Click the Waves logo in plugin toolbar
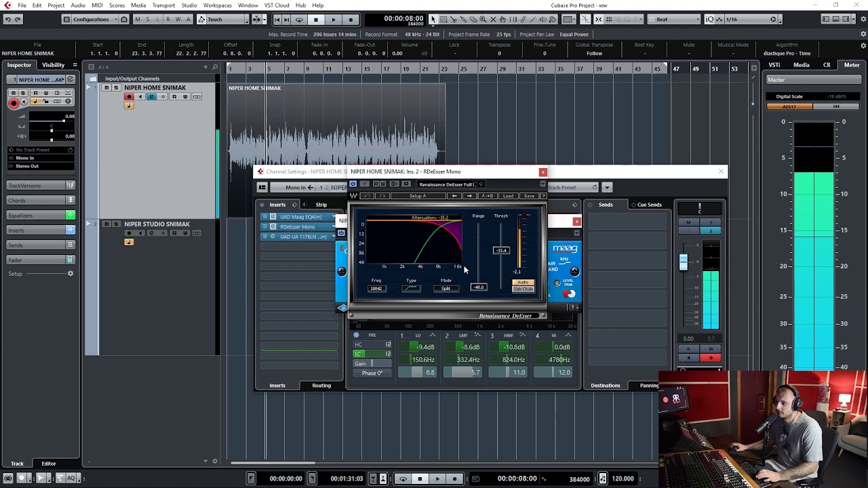This screenshot has width=868, height=488. click(353, 196)
